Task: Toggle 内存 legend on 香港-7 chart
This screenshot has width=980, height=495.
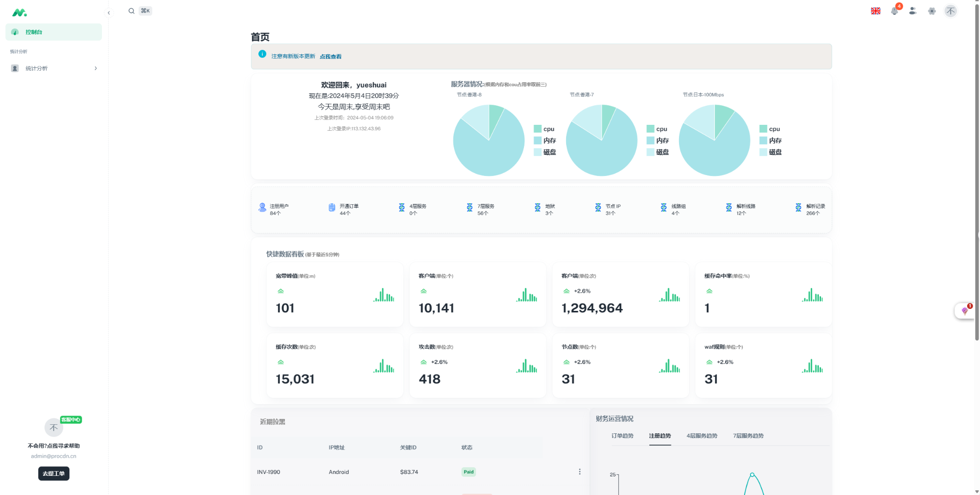Action: click(x=657, y=141)
